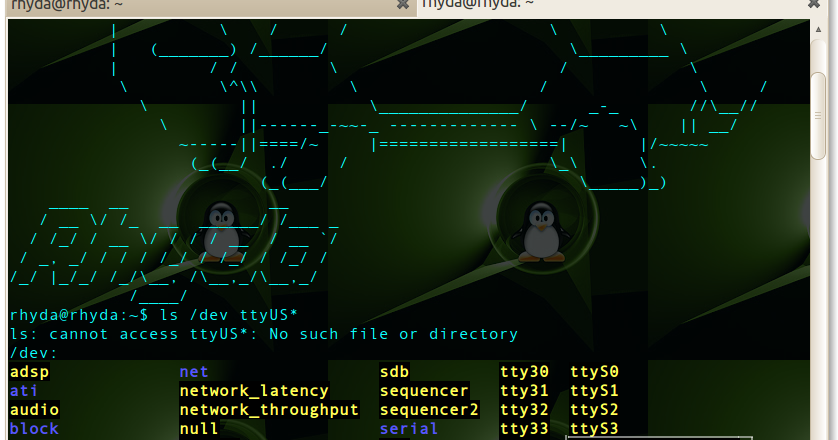The height and width of the screenshot is (440, 838).
Task: Click the 'No such file or directory' error
Action: click(x=393, y=334)
